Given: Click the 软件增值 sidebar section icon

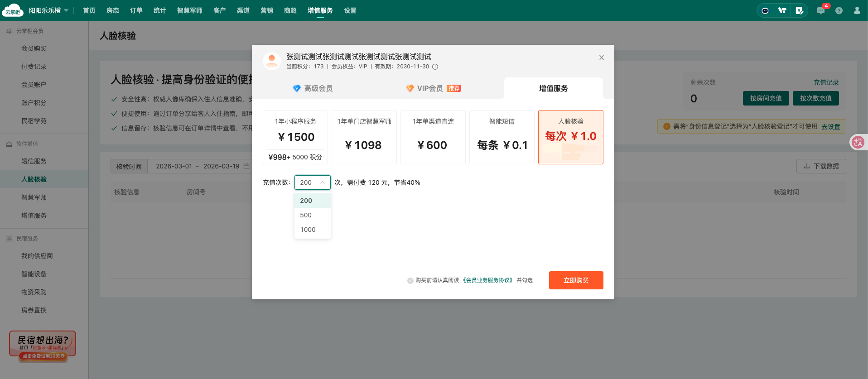Looking at the screenshot, I should pos(9,144).
